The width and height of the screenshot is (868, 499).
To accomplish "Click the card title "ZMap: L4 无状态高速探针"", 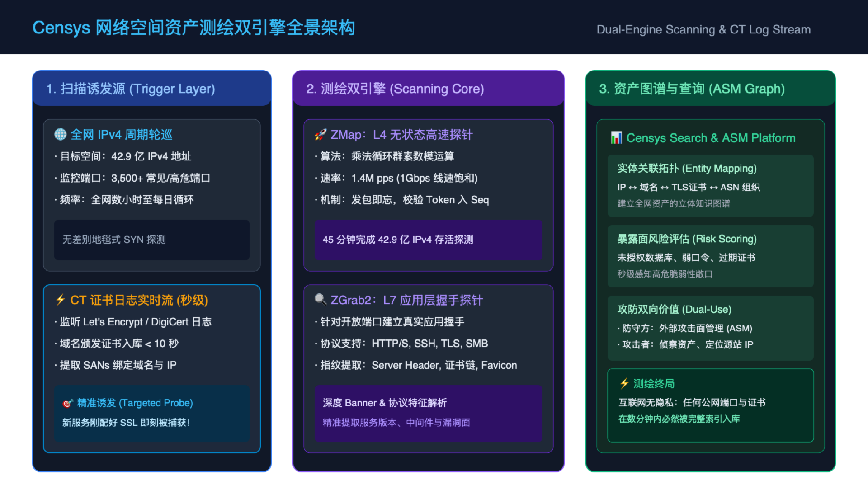I will tap(401, 134).
